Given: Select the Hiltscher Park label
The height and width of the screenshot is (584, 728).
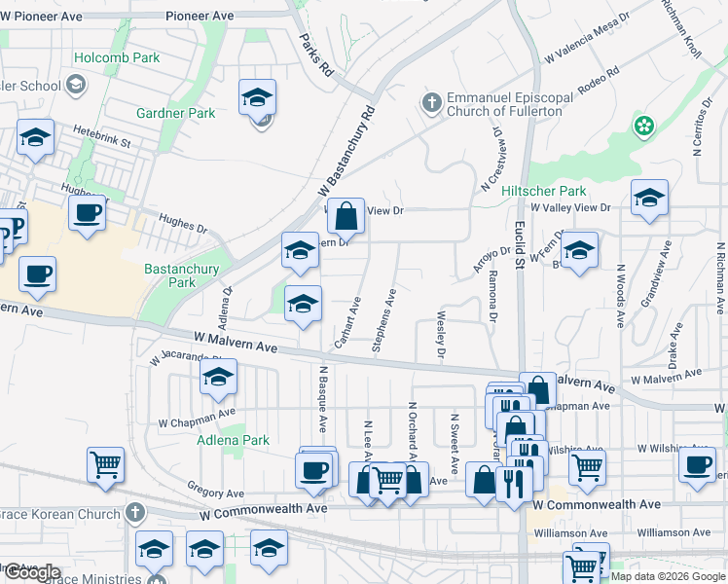Looking at the screenshot, I should click(x=544, y=192).
